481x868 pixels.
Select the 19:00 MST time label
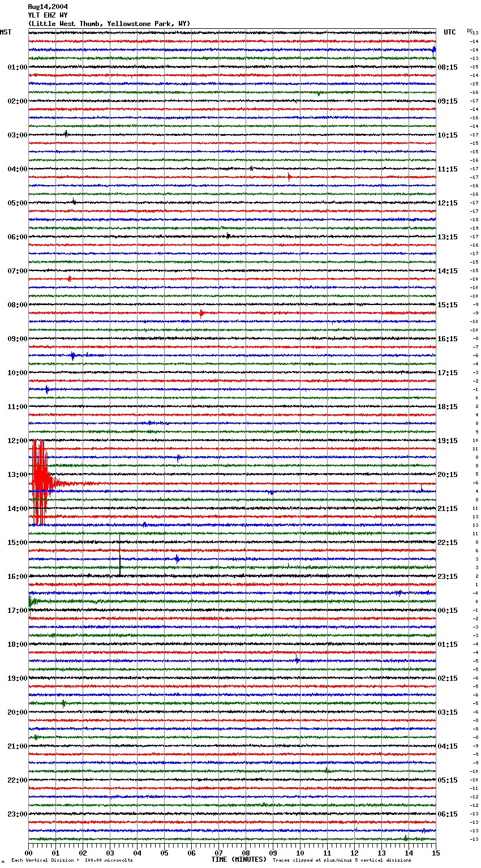point(18,678)
